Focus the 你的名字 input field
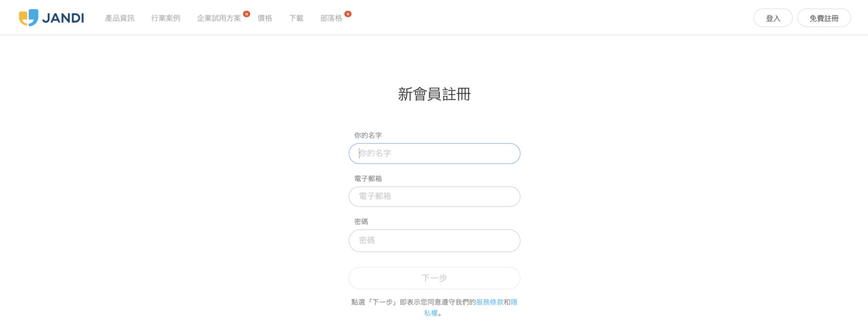Screen dimensions: 868x327 (434, 153)
